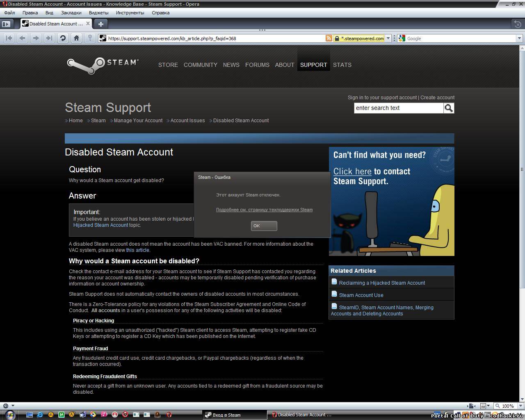
Task: Go to the STATS section
Action: 342,65
